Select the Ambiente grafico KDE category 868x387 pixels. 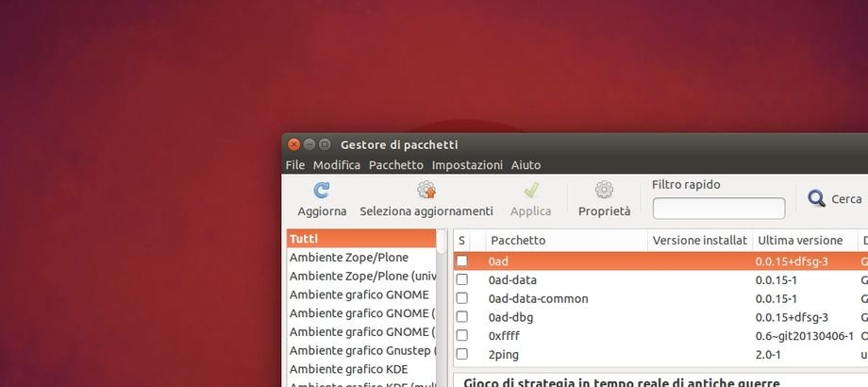coord(361,369)
